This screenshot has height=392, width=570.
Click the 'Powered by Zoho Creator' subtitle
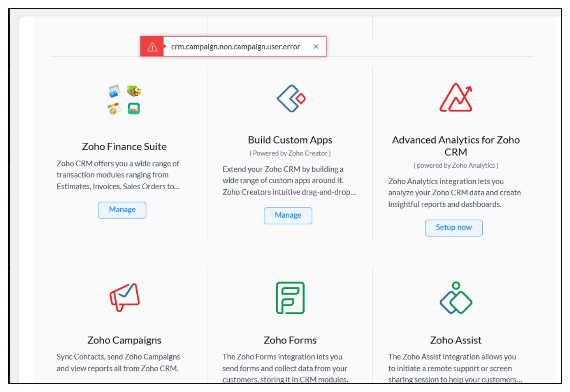click(x=290, y=153)
